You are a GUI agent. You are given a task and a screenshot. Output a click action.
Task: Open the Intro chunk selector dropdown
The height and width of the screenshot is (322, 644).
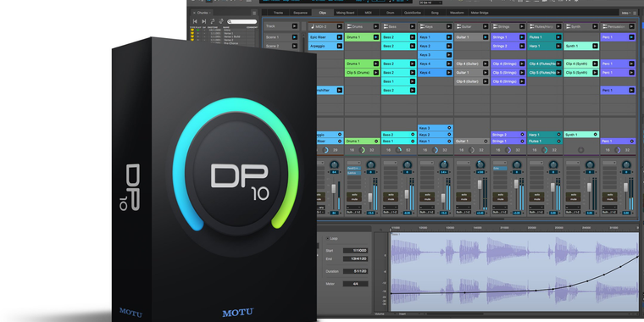(626, 13)
